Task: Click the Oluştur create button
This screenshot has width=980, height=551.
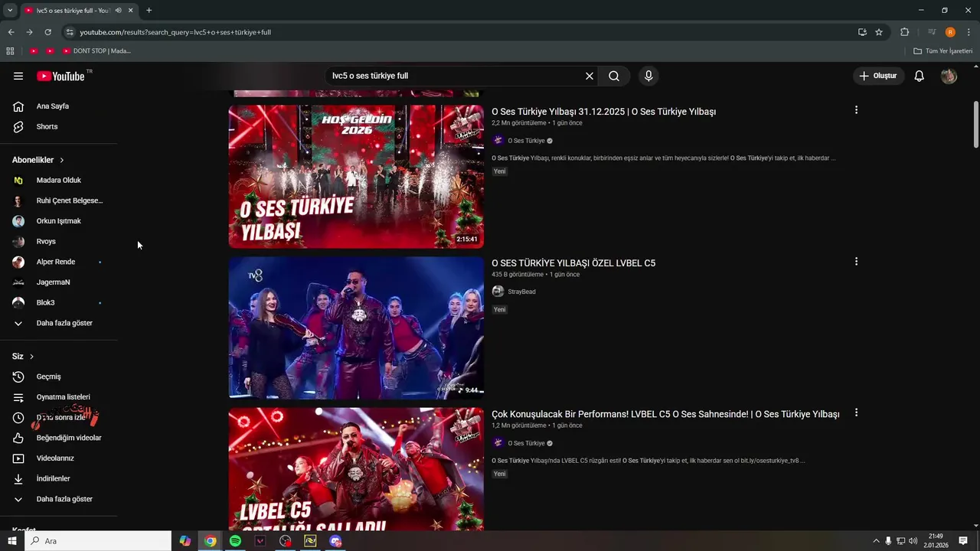Action: [x=878, y=76]
